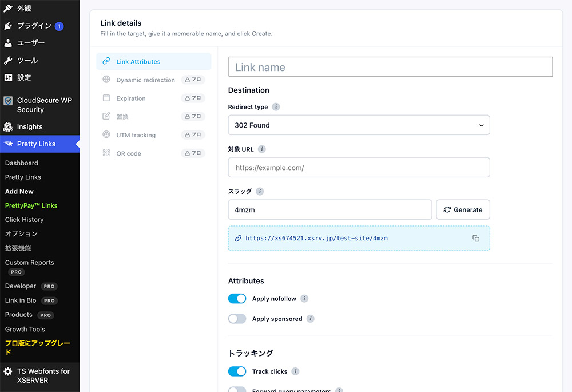Click the QR code icon
Image resolution: width=572 pixels, height=392 pixels.
click(x=106, y=153)
